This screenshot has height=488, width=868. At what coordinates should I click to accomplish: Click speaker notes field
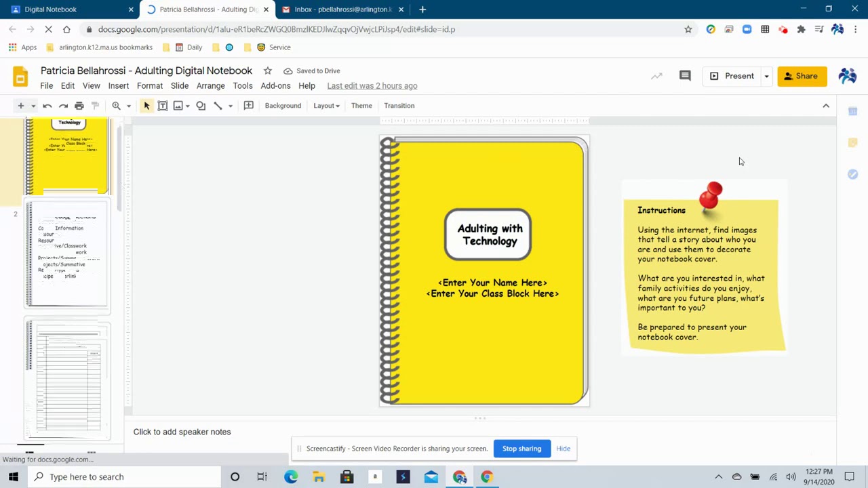480,432
